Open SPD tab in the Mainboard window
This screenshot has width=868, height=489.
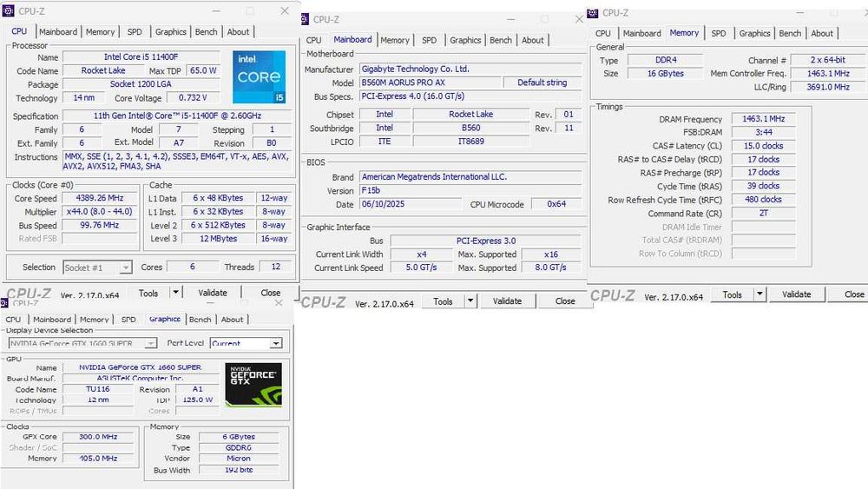click(429, 40)
